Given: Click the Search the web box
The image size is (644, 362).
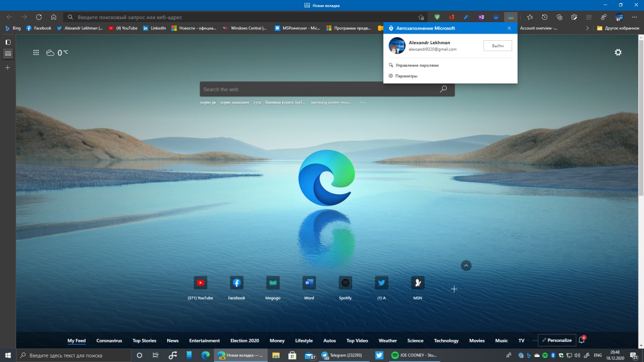Looking at the screenshot, I should click(x=327, y=89).
